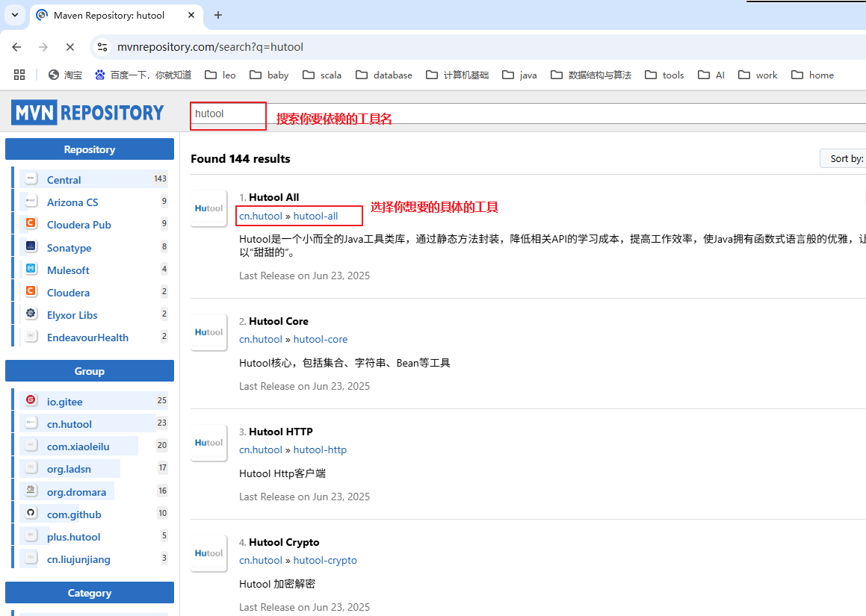Click the Mulesoft repository icon
866x616 pixels.
coord(31,268)
